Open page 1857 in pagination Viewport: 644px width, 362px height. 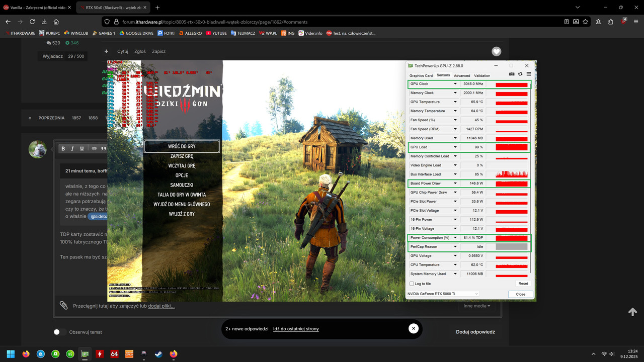(x=76, y=118)
